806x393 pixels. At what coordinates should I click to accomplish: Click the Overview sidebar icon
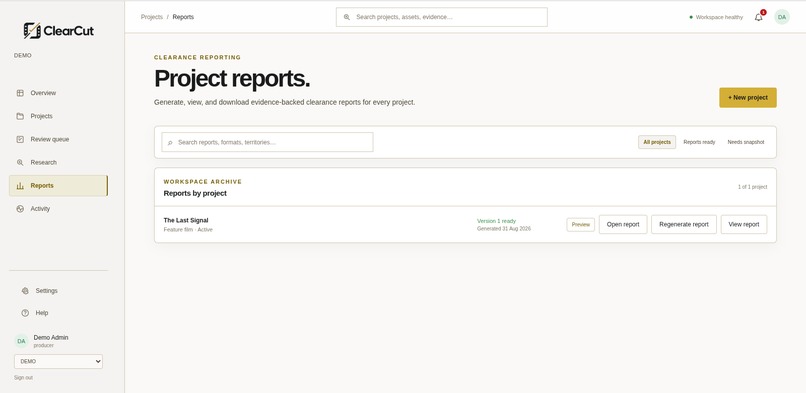20,93
